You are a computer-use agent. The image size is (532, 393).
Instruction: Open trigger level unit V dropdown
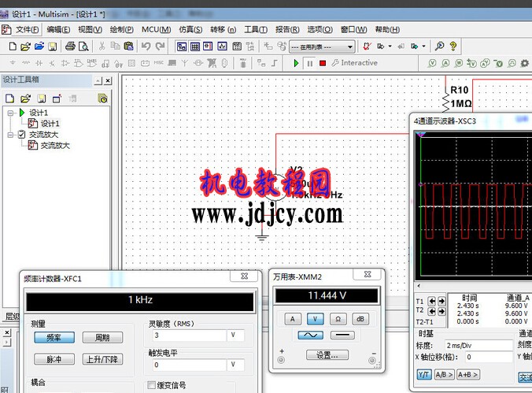(x=236, y=365)
